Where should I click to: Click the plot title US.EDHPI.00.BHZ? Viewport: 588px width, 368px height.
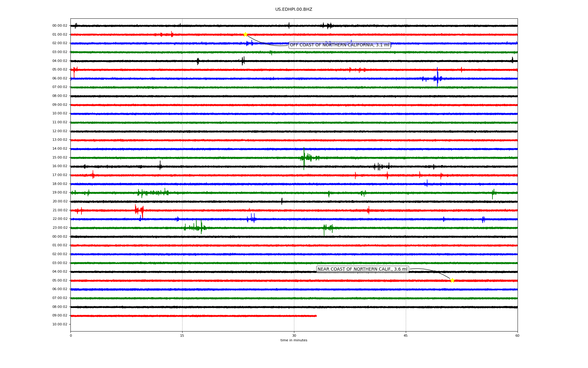[x=294, y=10]
